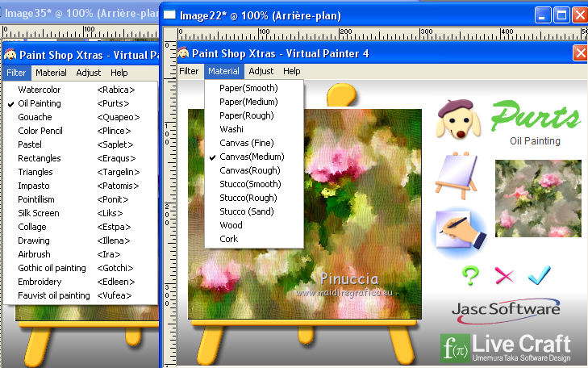Select Paper(Smooth) material
The image size is (588, 368).
(x=254, y=88)
